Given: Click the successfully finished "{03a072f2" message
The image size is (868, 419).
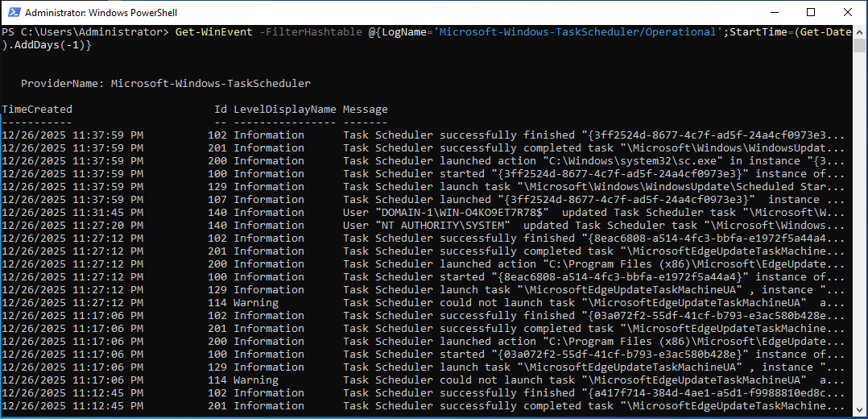Looking at the screenshot, I should click(x=594, y=315).
